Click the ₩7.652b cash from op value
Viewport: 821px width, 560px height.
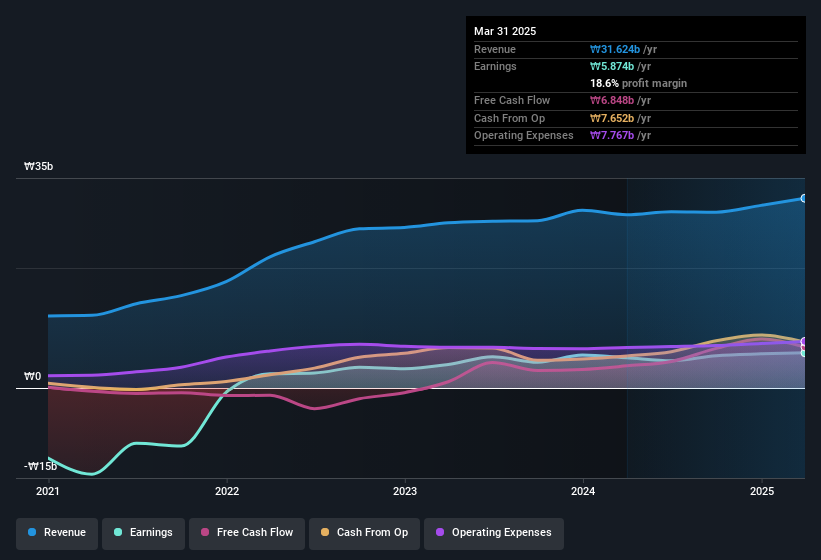612,118
